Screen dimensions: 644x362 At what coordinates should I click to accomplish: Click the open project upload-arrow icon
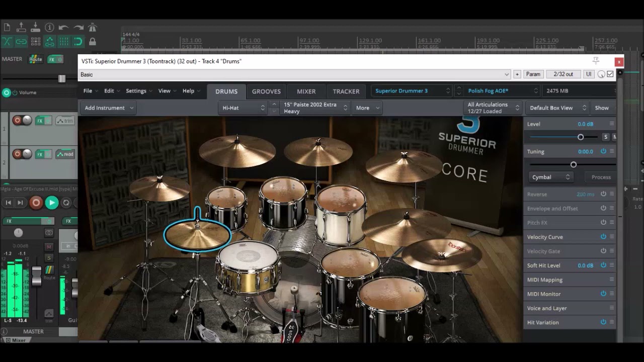coord(21,28)
